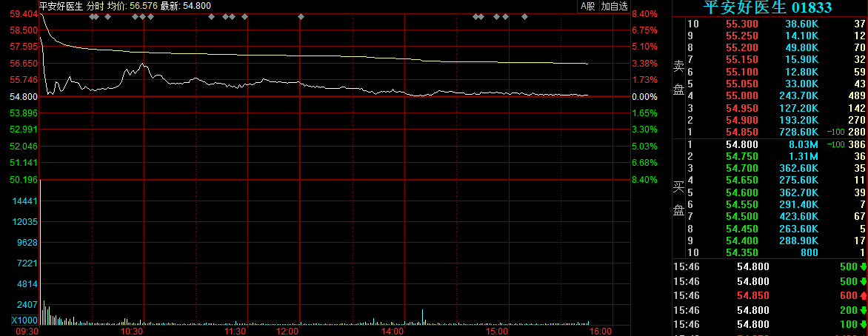Click the 59.404 top price axis label

[24, 14]
